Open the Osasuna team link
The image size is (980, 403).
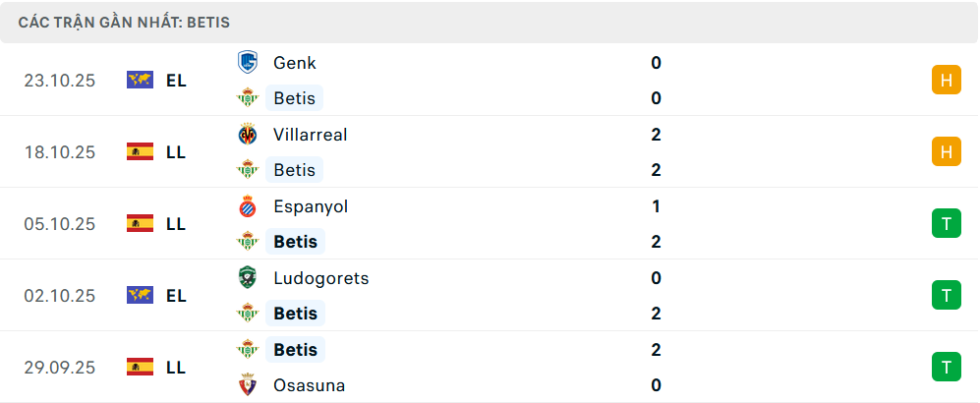(x=309, y=385)
